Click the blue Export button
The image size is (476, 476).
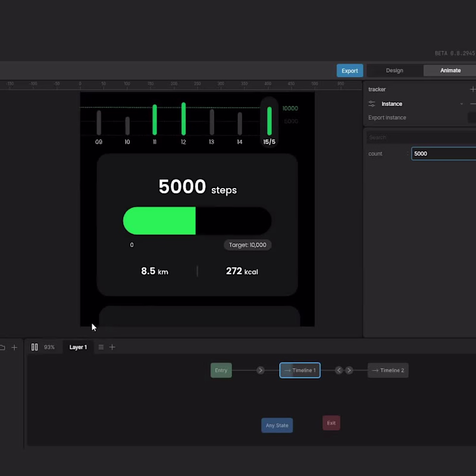tap(349, 70)
